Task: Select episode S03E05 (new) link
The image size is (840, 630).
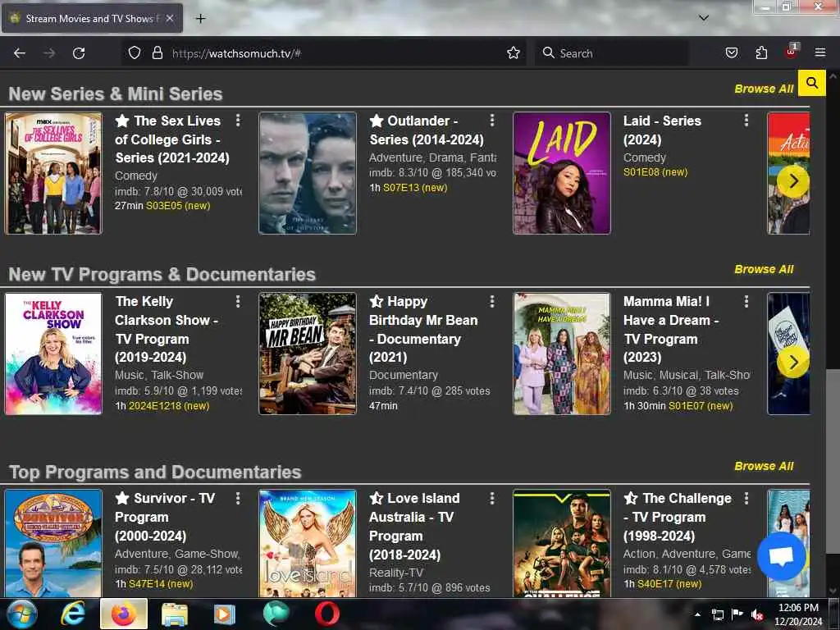Action: [x=178, y=206]
